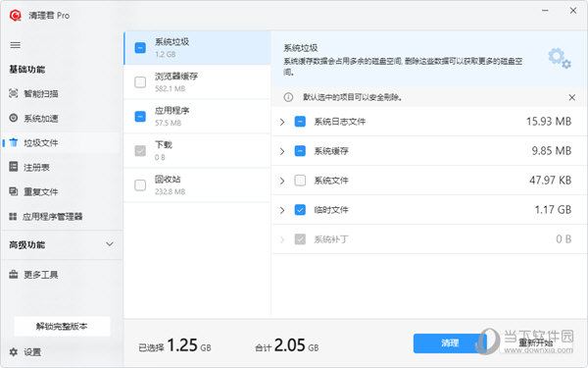The height and width of the screenshot is (368, 588).
Task: Expand the 系统缓存 row chevron
Action: point(282,151)
